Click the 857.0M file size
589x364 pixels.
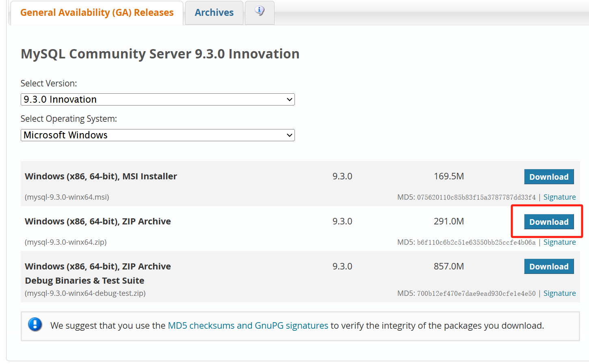449,267
